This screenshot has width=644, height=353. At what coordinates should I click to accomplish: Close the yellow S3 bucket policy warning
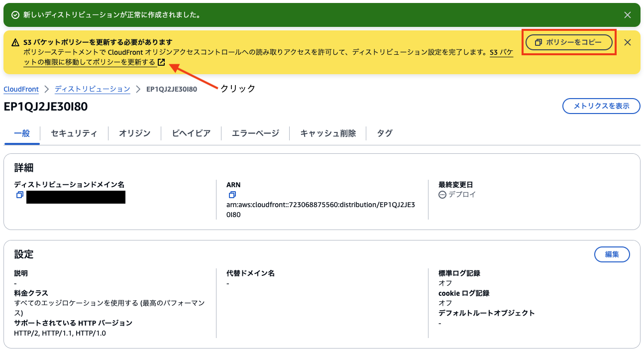click(x=628, y=42)
